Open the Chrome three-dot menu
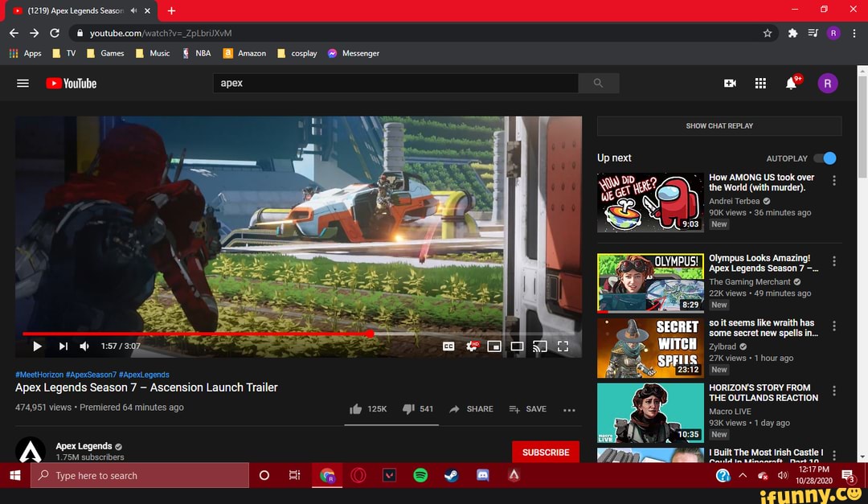The width and height of the screenshot is (868, 504). tap(854, 33)
